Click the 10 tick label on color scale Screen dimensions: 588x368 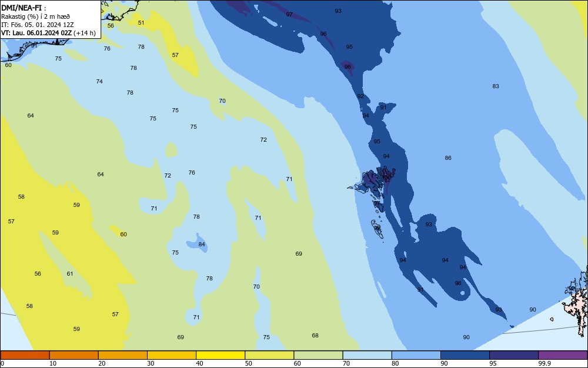[53, 363]
